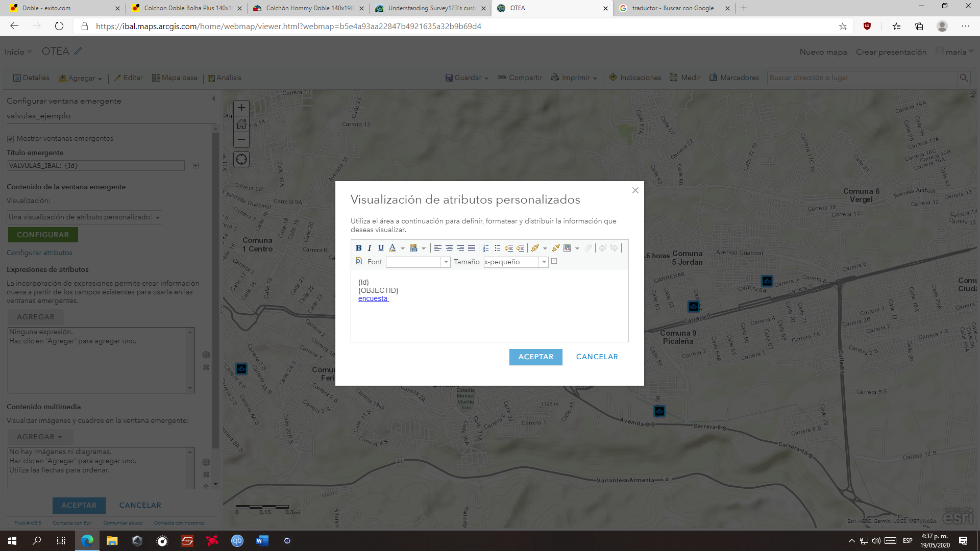Go to default map extent home

tap(241, 123)
